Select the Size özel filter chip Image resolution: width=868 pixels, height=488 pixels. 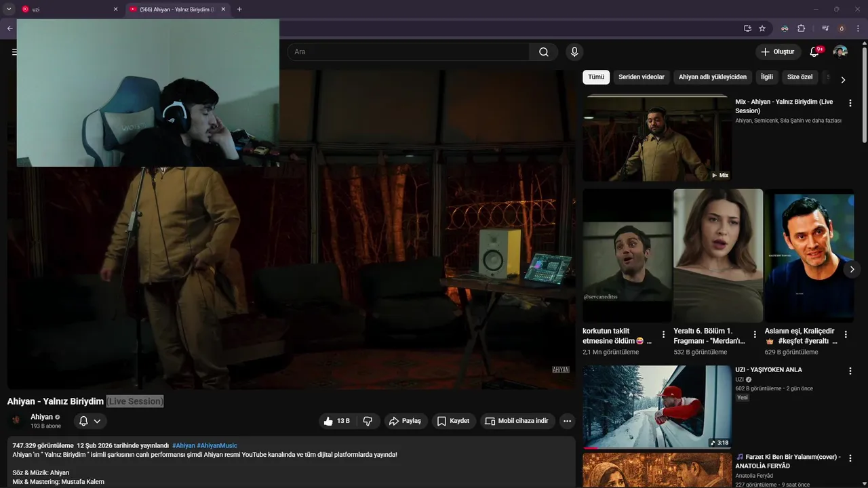pyautogui.click(x=800, y=77)
